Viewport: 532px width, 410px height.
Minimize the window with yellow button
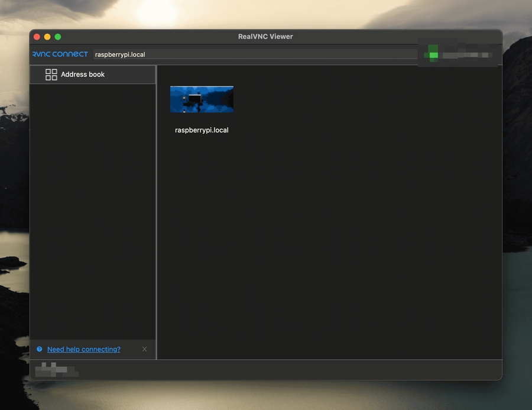pyautogui.click(x=47, y=37)
